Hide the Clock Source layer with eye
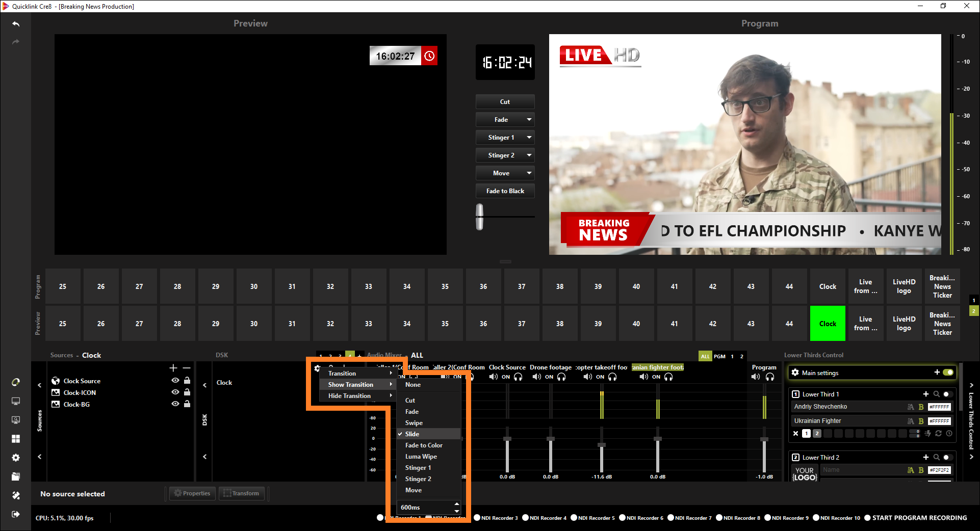This screenshot has height=531, width=980. (175, 381)
